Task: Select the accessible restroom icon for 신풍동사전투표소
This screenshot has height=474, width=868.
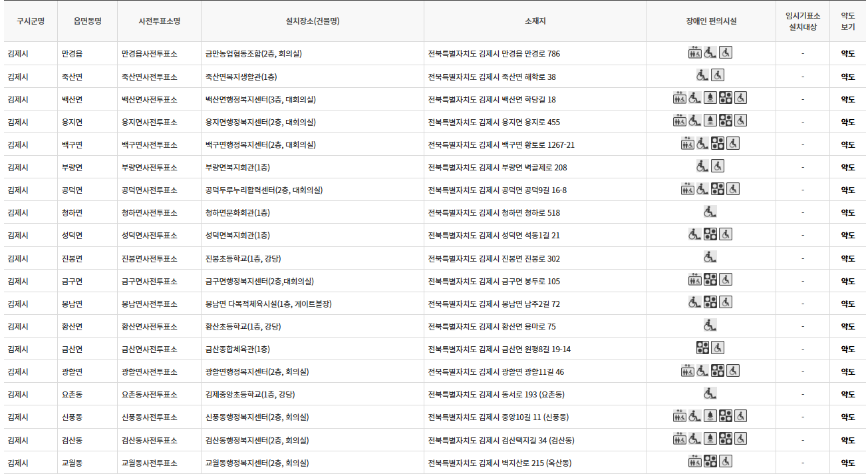Action: pos(679,416)
